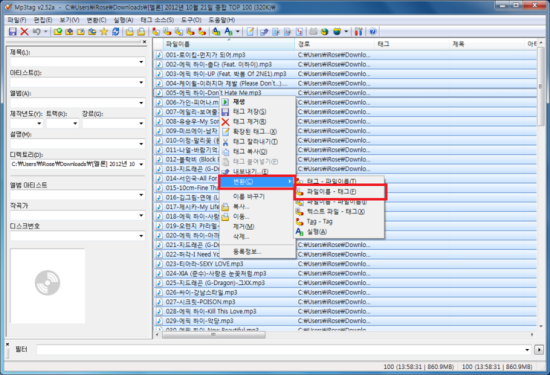The width and height of the screenshot is (550, 375).
Task: Open the 보기(V) menu
Action: (x=69, y=20)
